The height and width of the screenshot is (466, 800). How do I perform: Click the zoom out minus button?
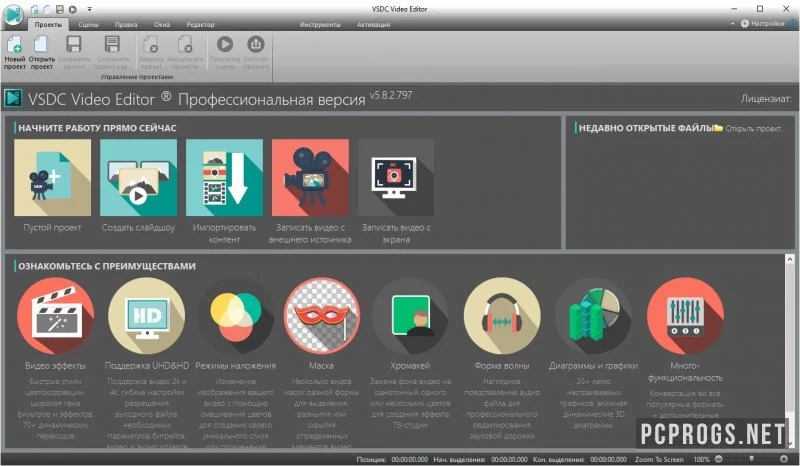coord(719,459)
